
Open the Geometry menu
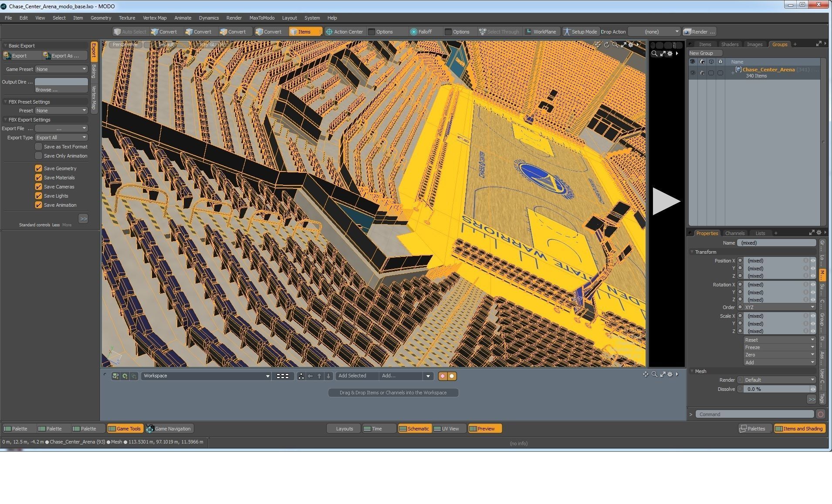pyautogui.click(x=101, y=18)
